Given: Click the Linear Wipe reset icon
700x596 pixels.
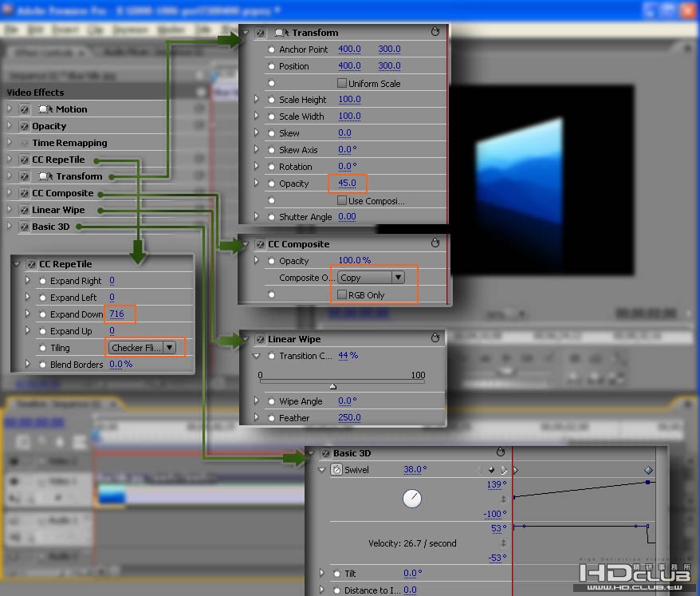Looking at the screenshot, I should pos(435,339).
